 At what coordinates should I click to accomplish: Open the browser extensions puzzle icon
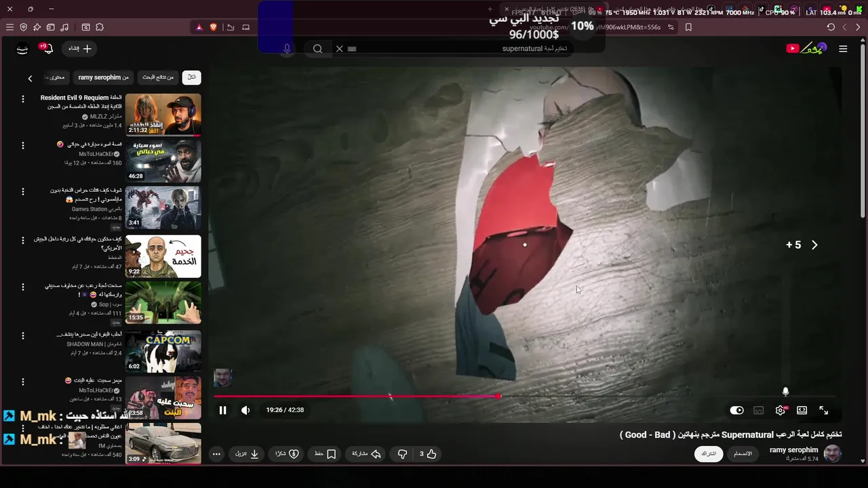100,27
